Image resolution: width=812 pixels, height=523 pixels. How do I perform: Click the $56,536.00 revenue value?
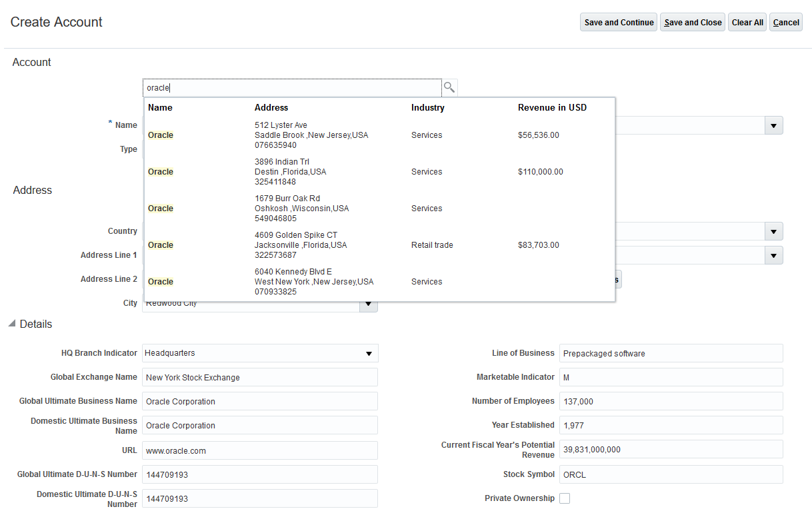(x=539, y=135)
